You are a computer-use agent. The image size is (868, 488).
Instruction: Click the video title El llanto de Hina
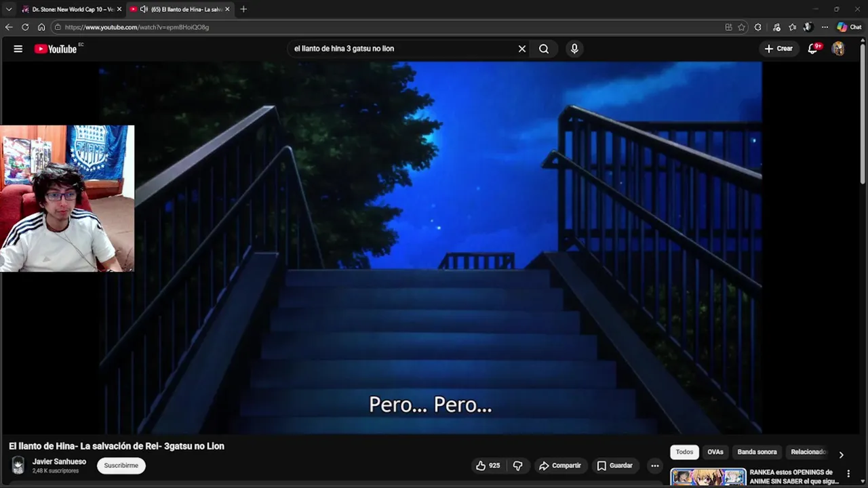coord(117,446)
